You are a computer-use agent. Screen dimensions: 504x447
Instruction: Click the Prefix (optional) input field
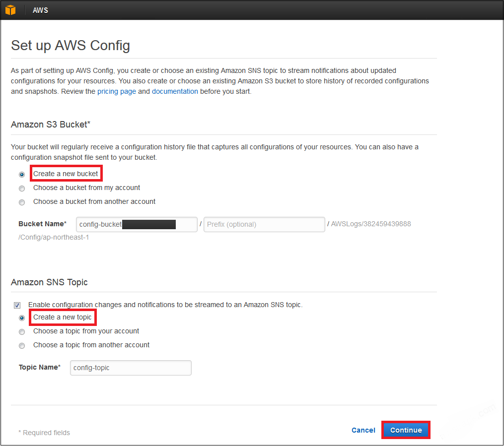(x=264, y=224)
